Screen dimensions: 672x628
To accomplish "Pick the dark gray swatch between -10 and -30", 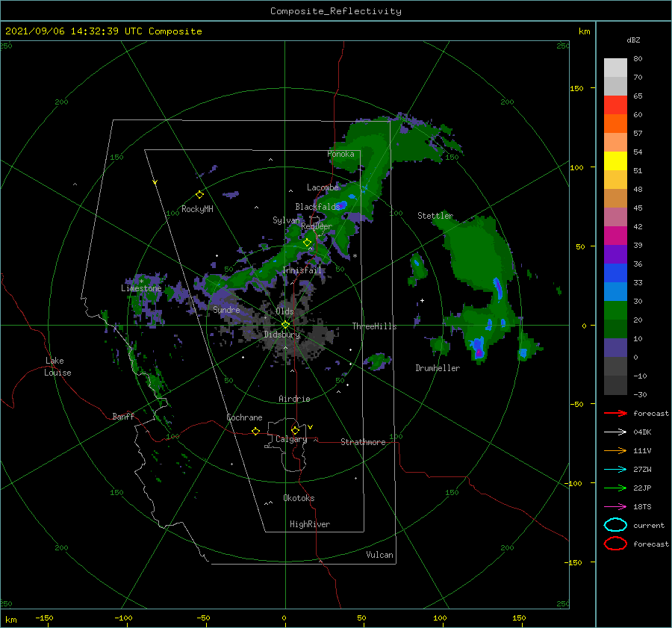I will point(615,385).
